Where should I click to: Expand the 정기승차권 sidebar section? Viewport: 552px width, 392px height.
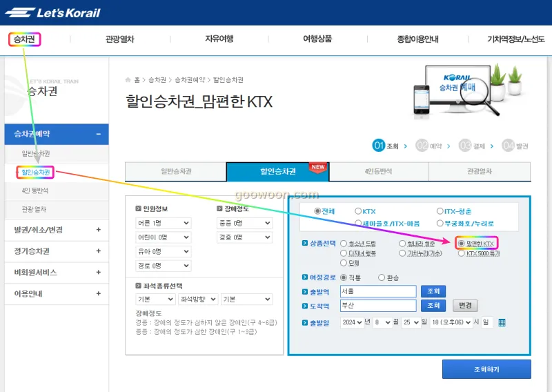point(99,251)
